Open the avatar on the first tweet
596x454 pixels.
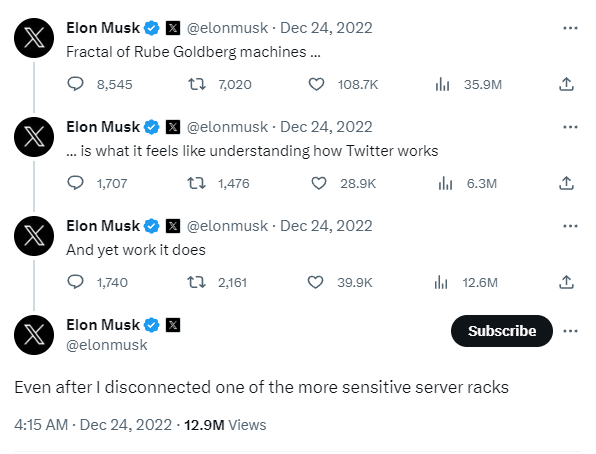[x=34, y=38]
